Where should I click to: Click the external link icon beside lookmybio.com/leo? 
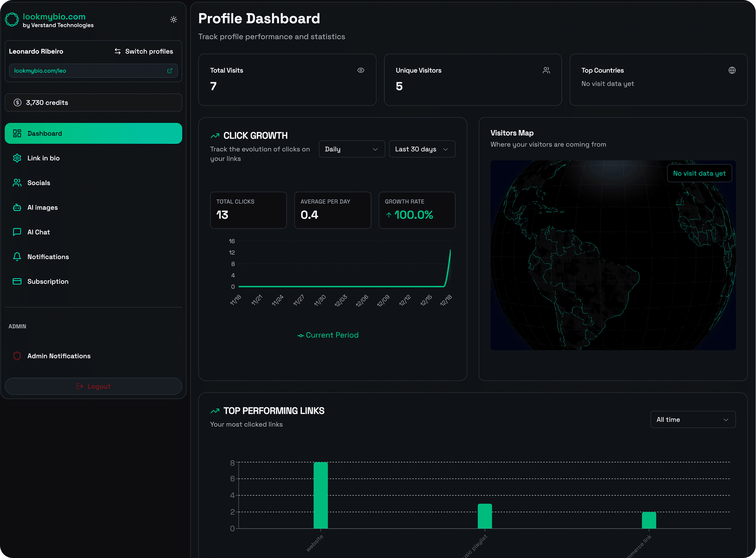(x=170, y=71)
